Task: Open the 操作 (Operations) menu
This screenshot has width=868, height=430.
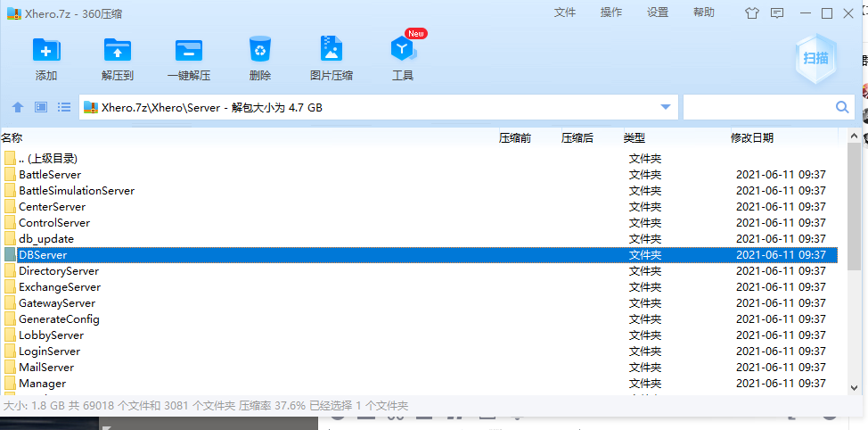Action: [x=611, y=12]
